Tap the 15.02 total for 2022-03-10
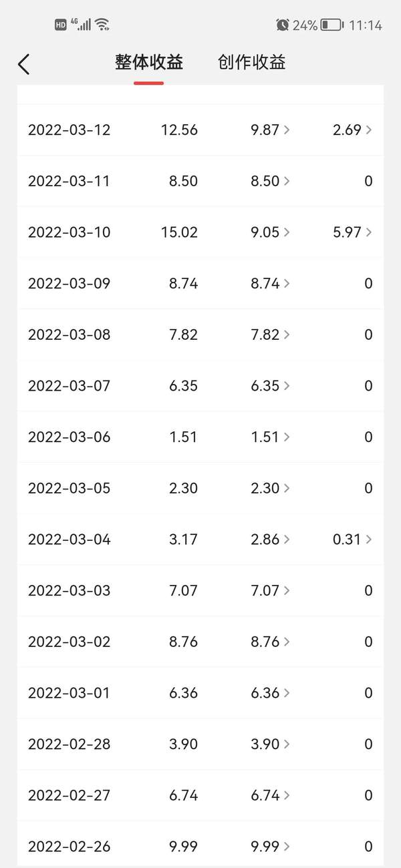 tap(179, 232)
